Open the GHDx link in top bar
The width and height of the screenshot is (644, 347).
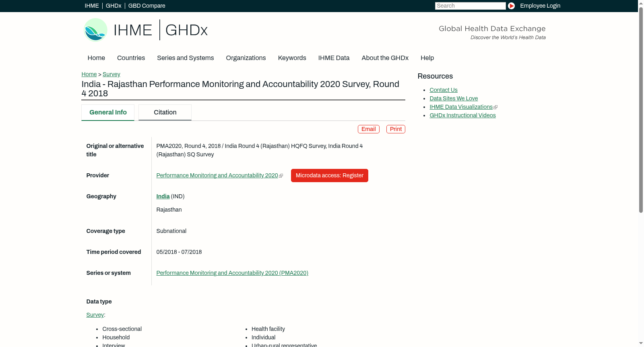[x=114, y=6]
